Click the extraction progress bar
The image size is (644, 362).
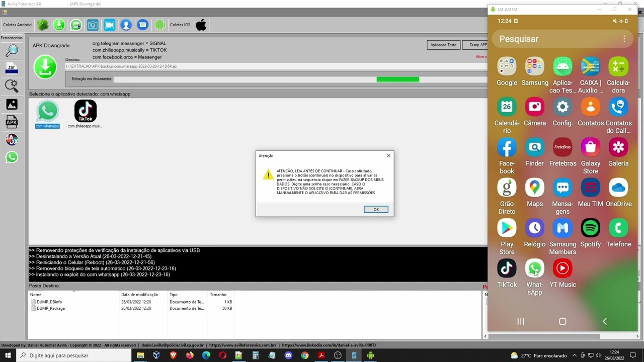pos(300,79)
